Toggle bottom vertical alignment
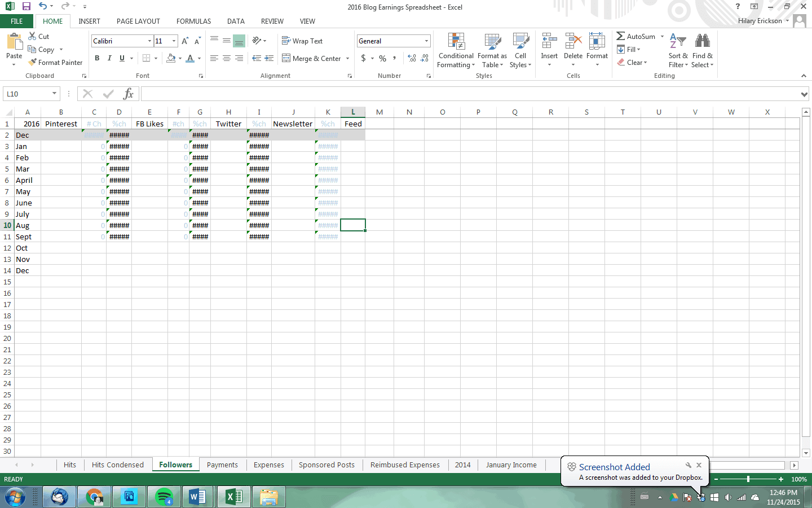 [239, 41]
